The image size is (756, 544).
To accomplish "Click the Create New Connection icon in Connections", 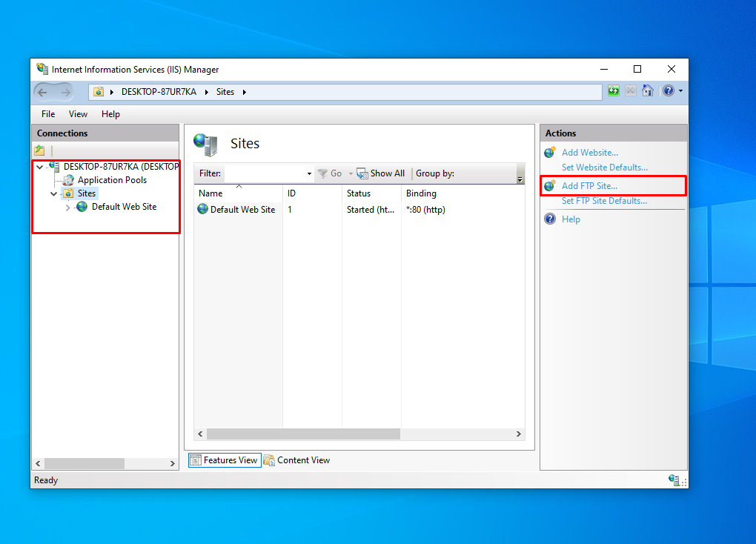I will pos(39,150).
